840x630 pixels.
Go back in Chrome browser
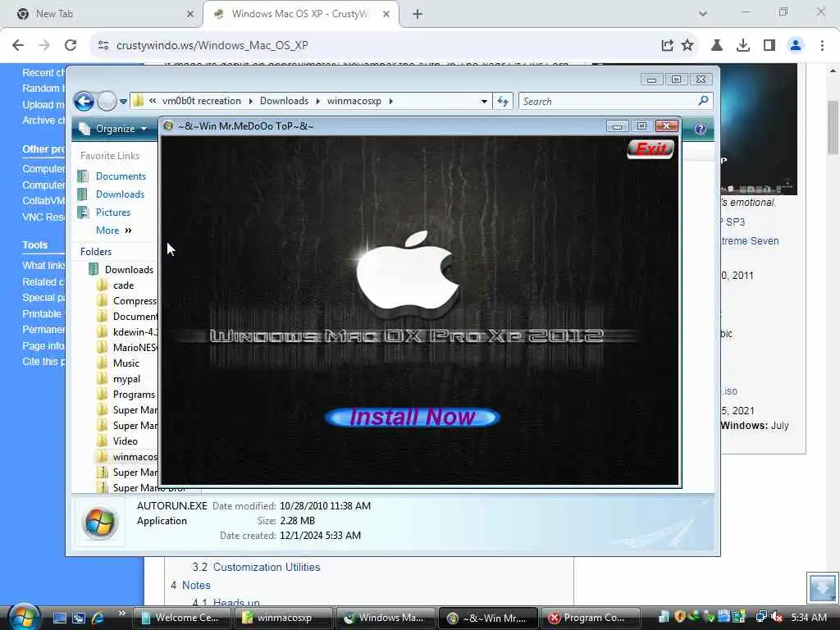[18, 46]
